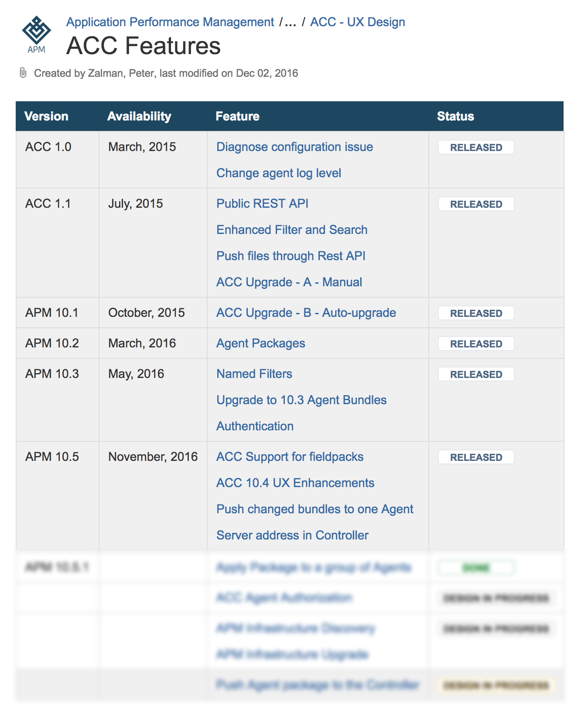Open Enhanced Filter and Search link
The image size is (588, 704).
point(292,230)
